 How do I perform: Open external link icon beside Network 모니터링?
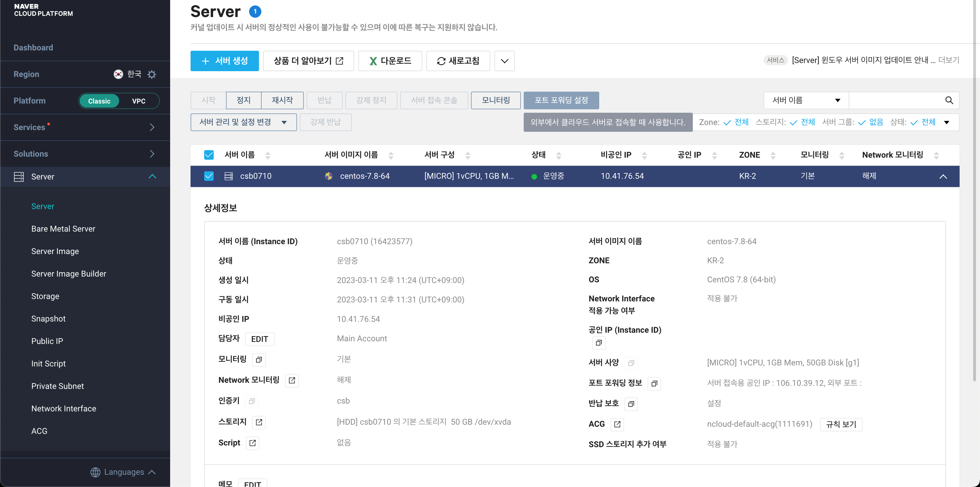(x=292, y=380)
